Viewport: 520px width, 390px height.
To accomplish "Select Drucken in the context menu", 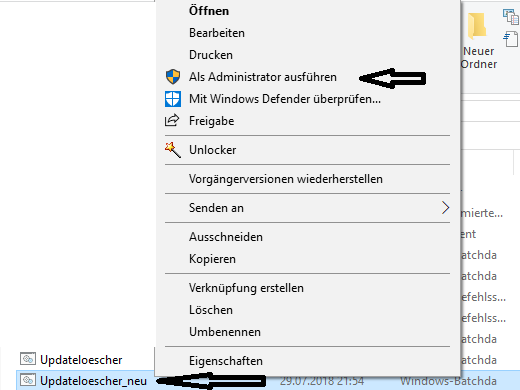I will pyautogui.click(x=211, y=55).
